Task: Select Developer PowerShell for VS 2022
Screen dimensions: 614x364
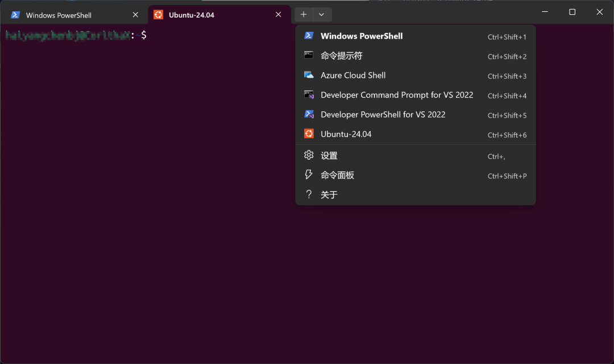Action: pyautogui.click(x=416, y=115)
